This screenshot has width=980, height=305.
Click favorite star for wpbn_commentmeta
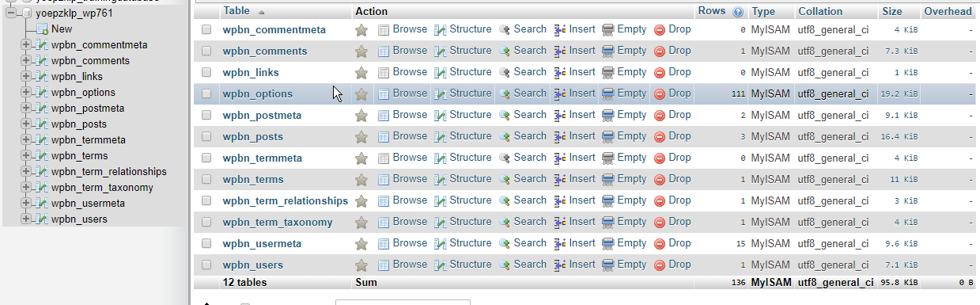361,30
